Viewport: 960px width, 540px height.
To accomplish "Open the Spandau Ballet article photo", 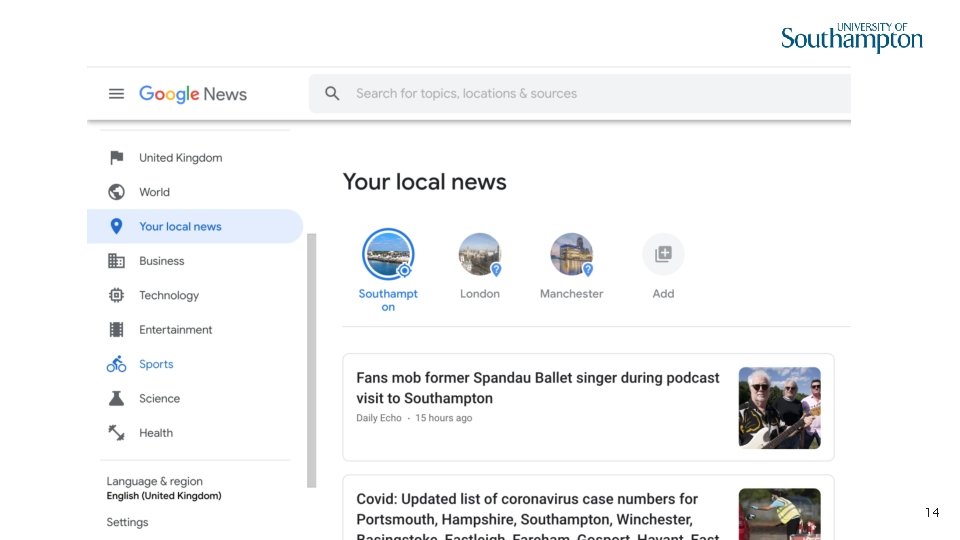I will point(779,408).
